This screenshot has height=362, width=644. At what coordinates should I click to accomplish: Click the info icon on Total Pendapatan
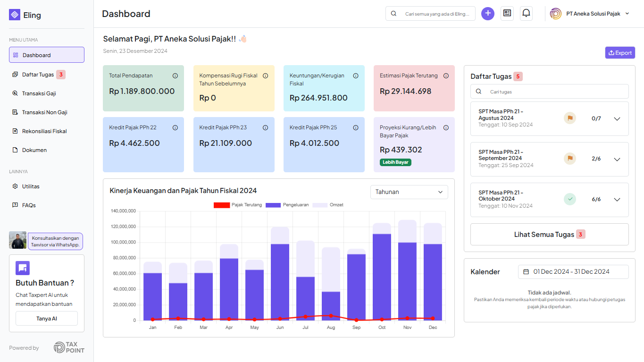[x=175, y=76]
